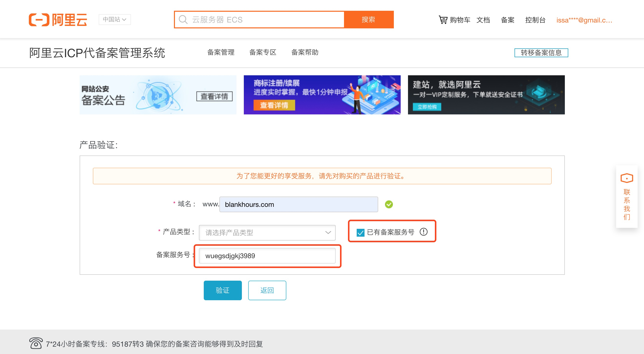Click the green domain validation checkmark
The image size is (644, 354).
coord(389,204)
